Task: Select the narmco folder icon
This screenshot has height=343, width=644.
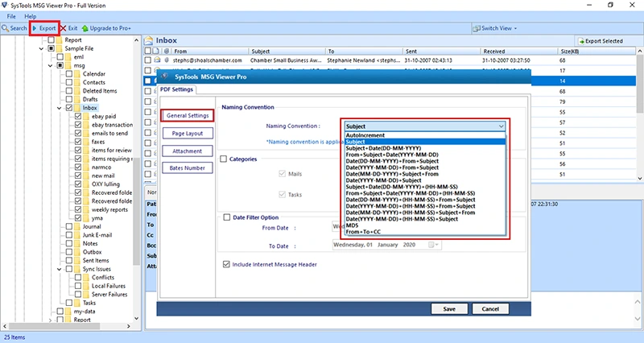Action: (86, 167)
